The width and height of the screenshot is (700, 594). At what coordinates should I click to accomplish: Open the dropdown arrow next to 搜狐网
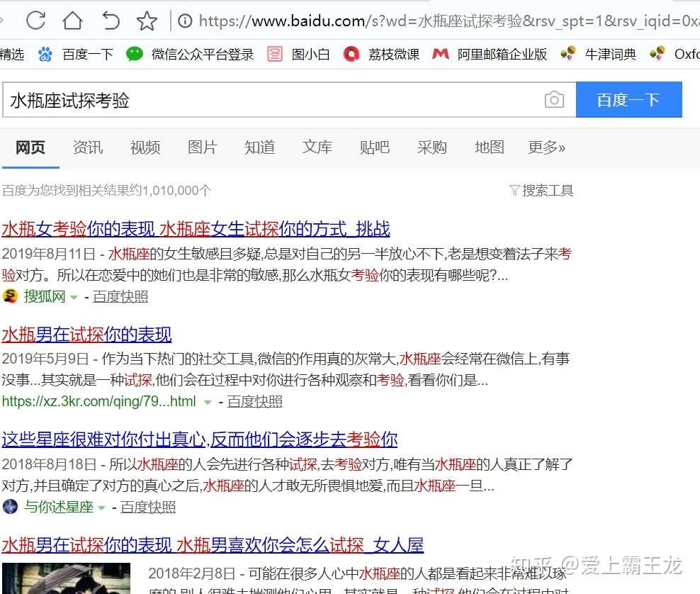(75, 298)
